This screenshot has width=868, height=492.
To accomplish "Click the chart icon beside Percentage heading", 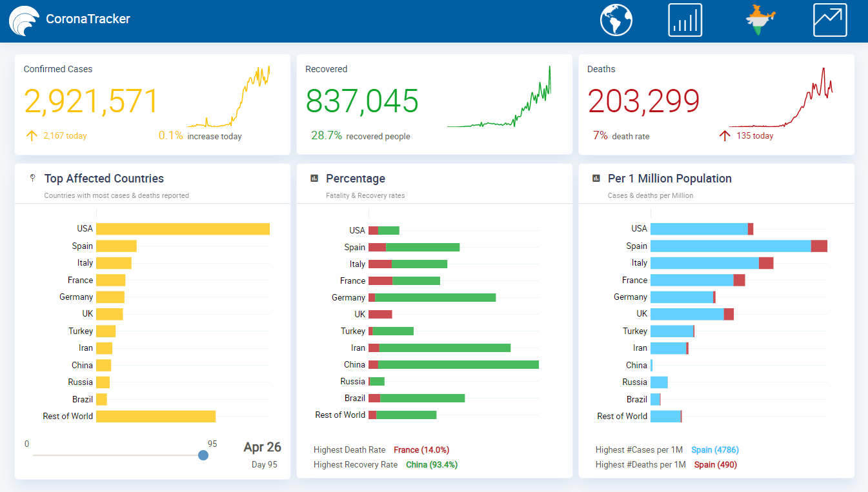I will coord(314,179).
